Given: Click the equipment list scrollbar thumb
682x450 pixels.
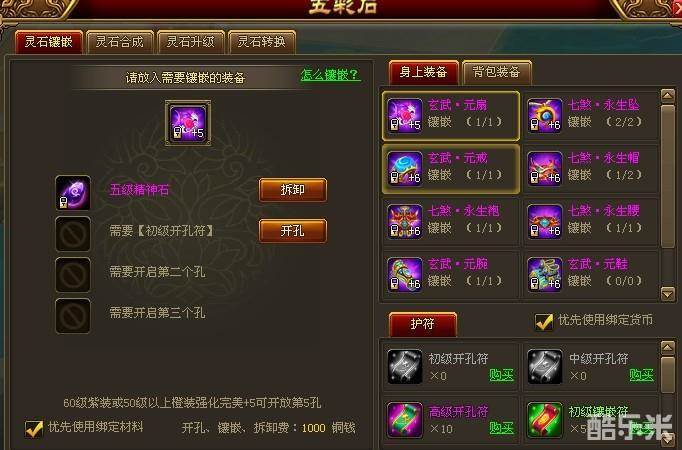Looking at the screenshot, I should (668, 176).
